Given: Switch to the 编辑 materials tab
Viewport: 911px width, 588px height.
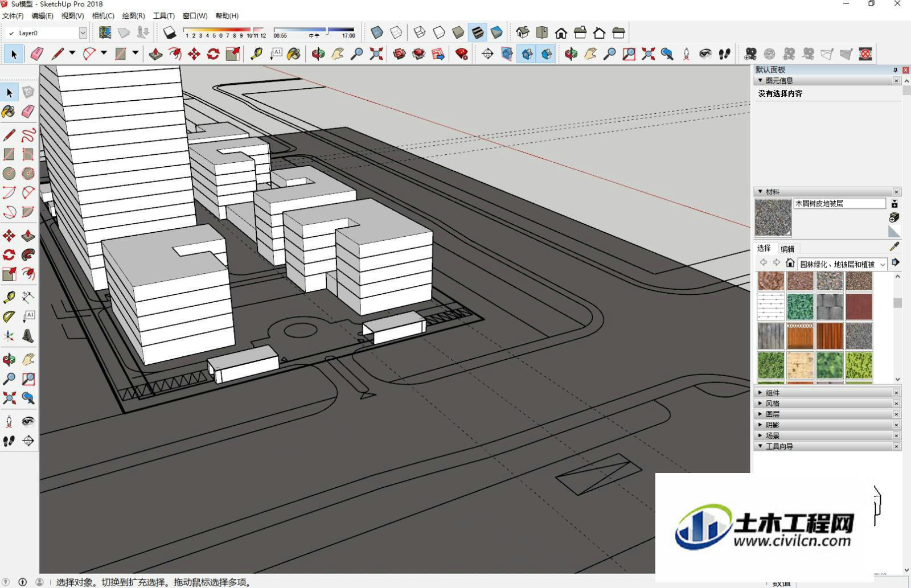Looking at the screenshot, I should pyautogui.click(x=787, y=249).
